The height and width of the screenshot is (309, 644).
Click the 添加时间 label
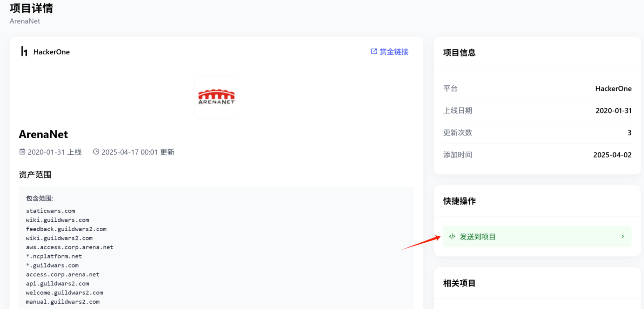point(458,155)
